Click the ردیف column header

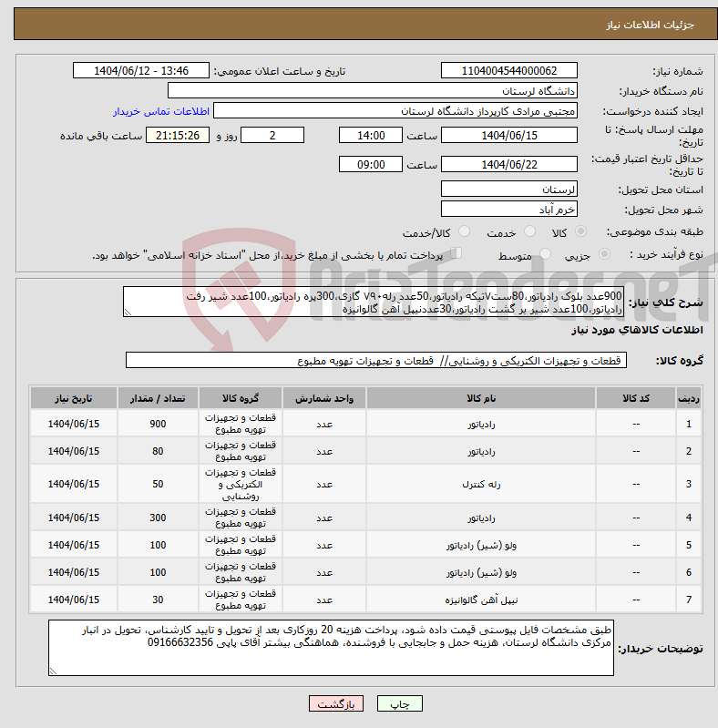tap(689, 398)
